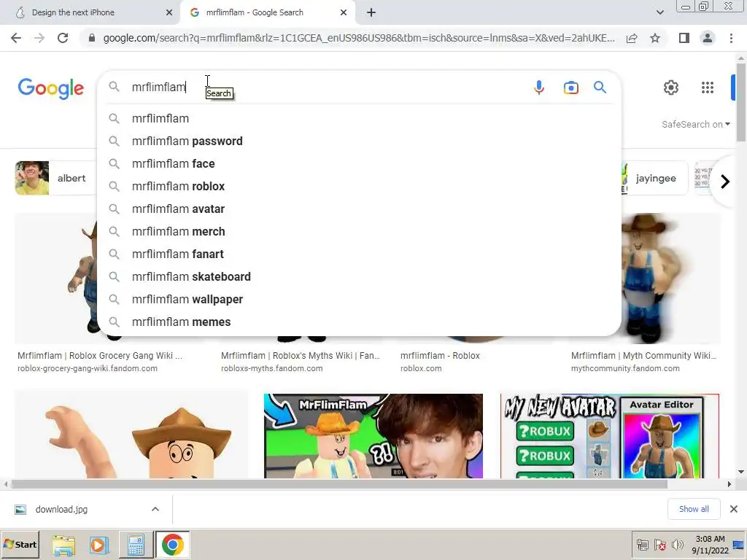Choose the mrflimflam avatar suggestion
The width and height of the screenshot is (747, 560).
(x=359, y=209)
